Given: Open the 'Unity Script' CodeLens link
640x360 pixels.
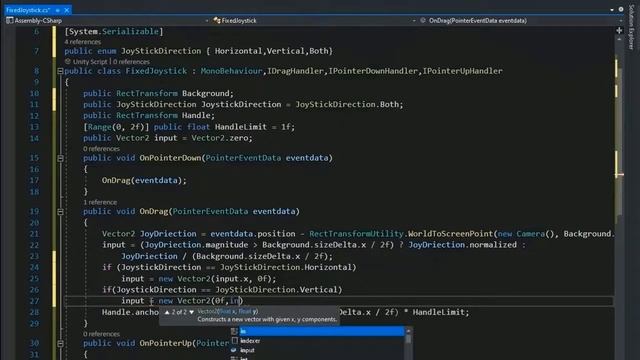Looking at the screenshot, I should (x=90, y=62).
